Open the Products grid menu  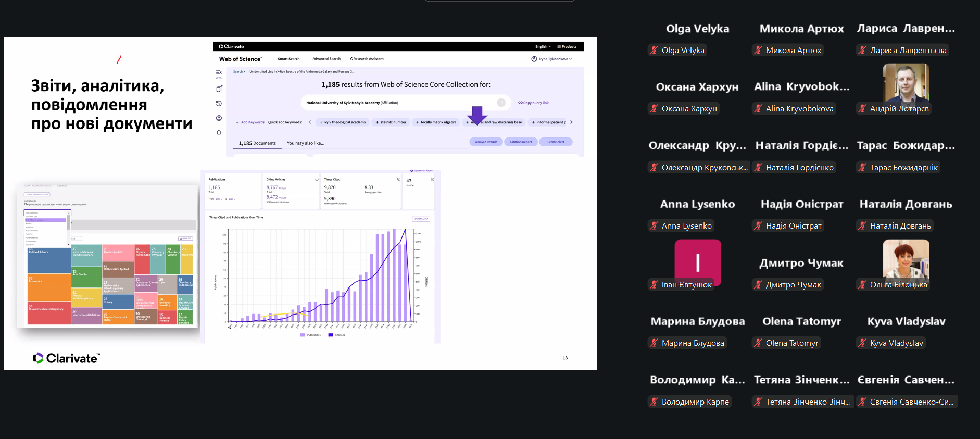tap(567, 47)
